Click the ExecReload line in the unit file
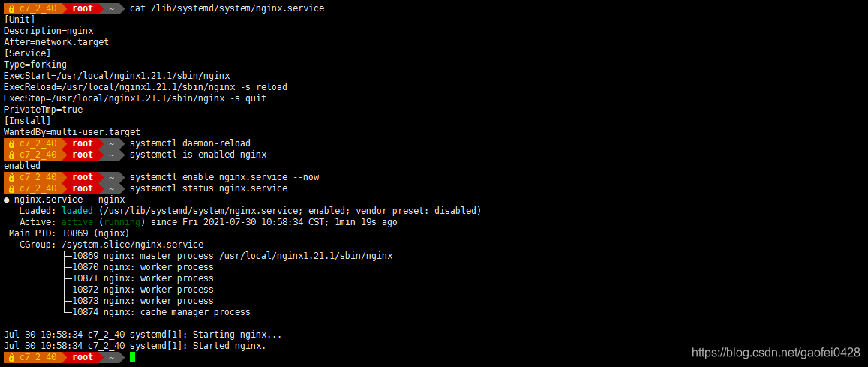868x367 pixels. click(146, 87)
